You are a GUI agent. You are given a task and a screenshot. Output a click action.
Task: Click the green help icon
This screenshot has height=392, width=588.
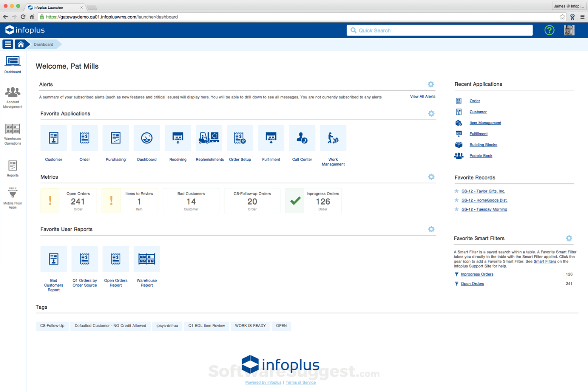click(x=549, y=30)
